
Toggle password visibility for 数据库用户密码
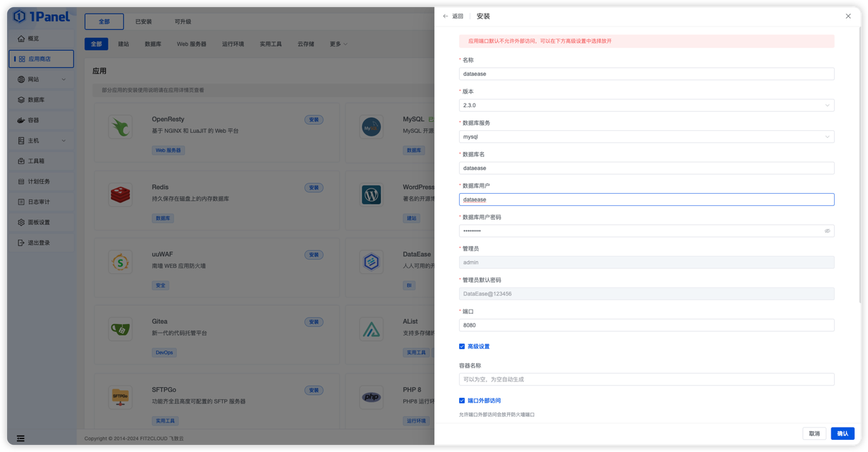point(827,230)
